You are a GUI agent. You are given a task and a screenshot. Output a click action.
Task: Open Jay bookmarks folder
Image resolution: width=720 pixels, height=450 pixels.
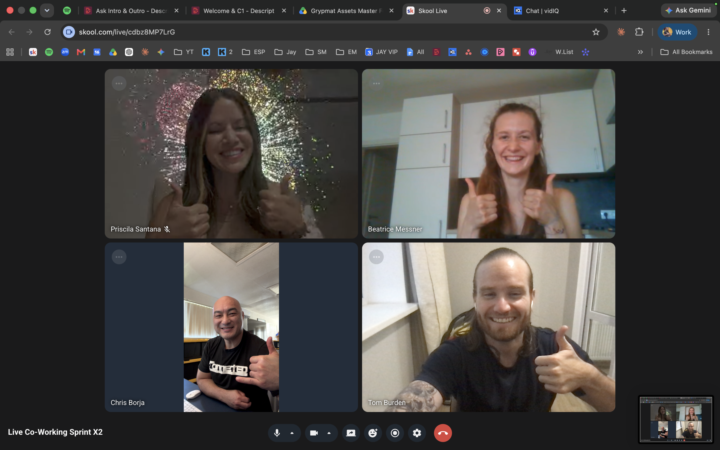(x=285, y=52)
